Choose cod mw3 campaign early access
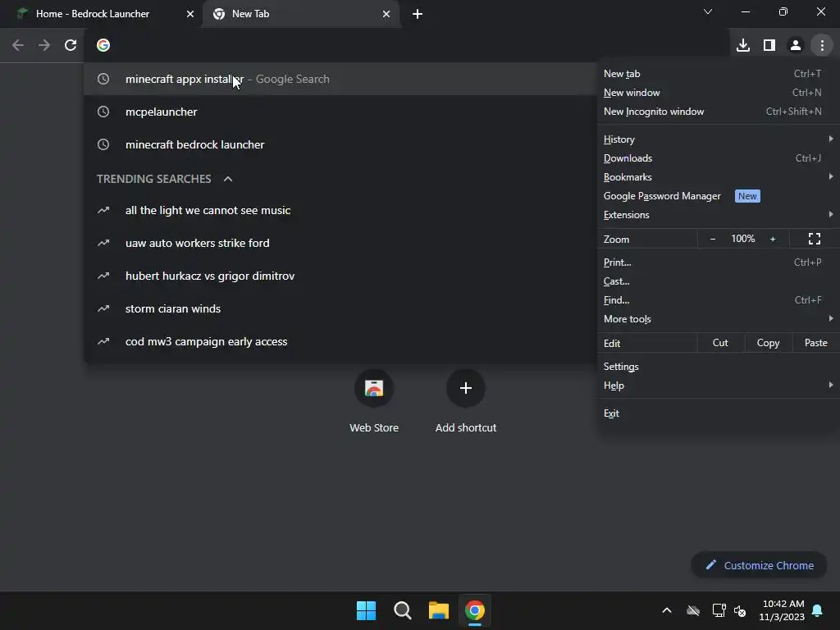Viewport: 840px width, 630px height. (x=340, y=341)
